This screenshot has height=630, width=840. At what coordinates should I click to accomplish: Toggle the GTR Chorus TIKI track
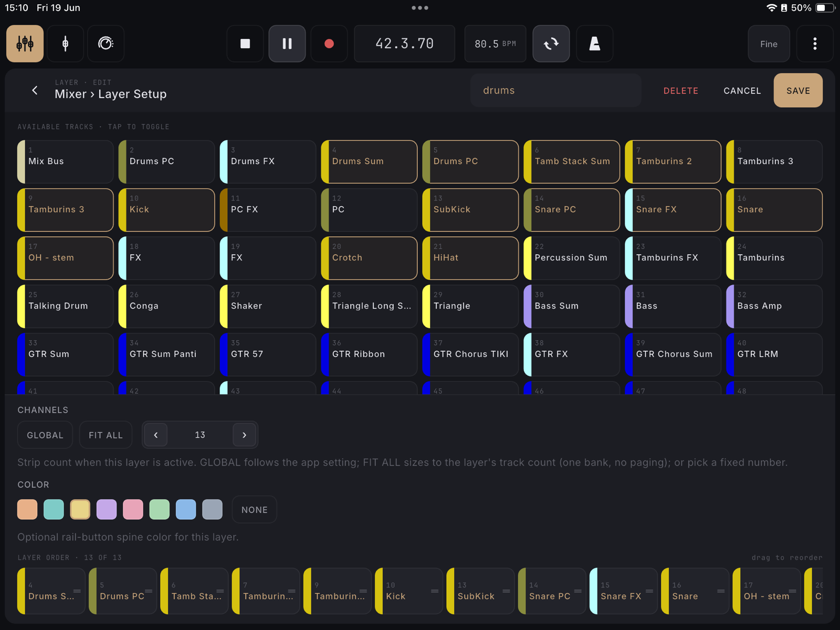[470, 354]
